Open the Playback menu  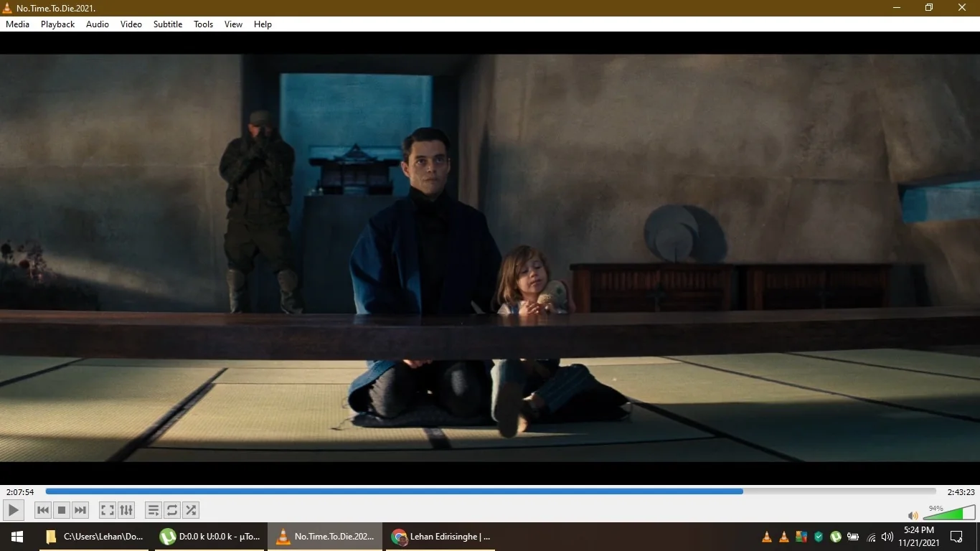tap(57, 24)
